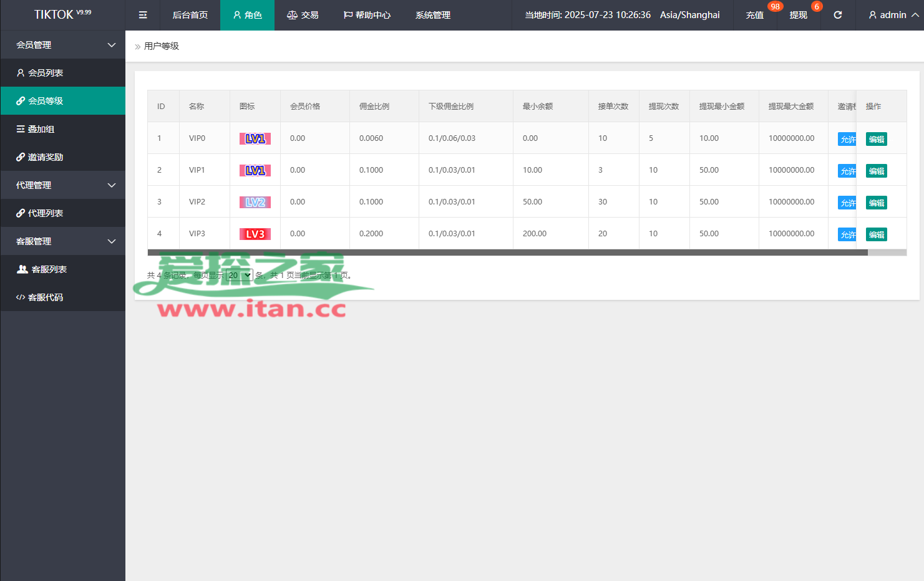Open the 系统管理 top menu
924x581 pixels.
[x=433, y=15]
